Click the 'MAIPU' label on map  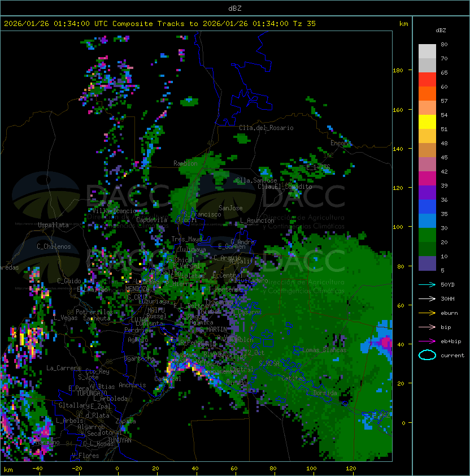156,310
